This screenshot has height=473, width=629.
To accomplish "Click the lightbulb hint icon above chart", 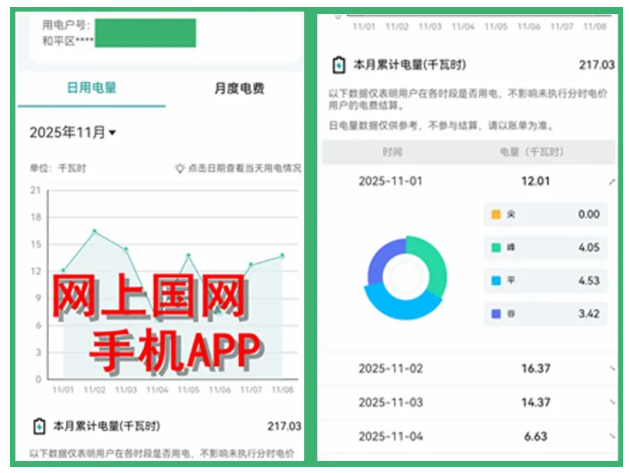I will (179, 168).
